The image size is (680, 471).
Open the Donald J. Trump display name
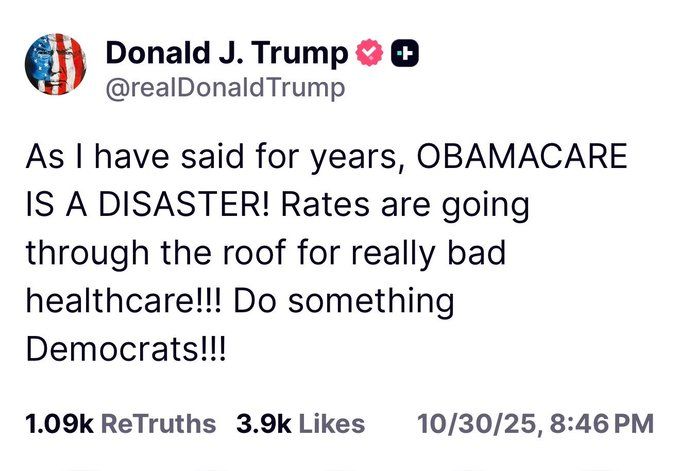click(227, 54)
